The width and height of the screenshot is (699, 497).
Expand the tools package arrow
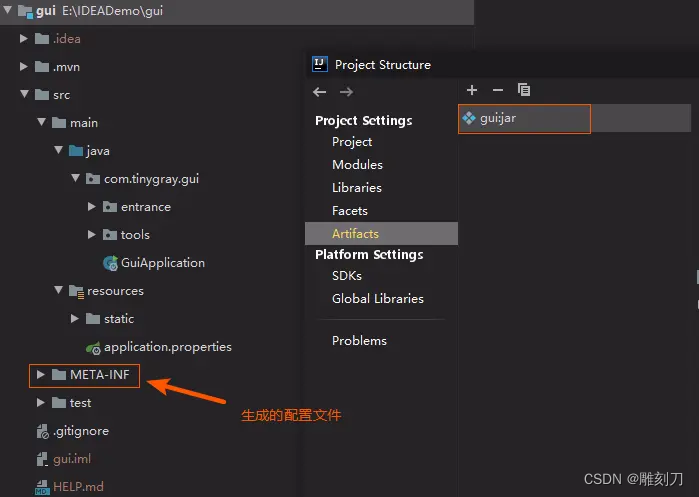[91, 235]
